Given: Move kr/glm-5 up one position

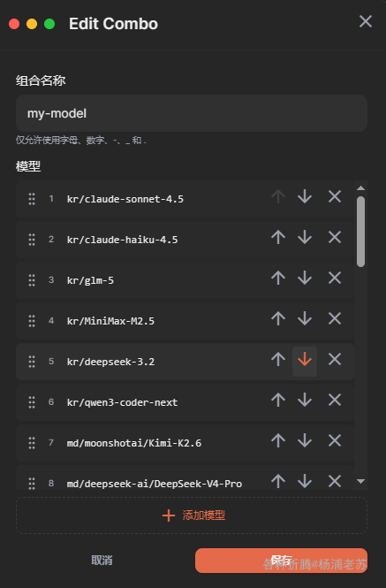Looking at the screenshot, I should pos(278,278).
